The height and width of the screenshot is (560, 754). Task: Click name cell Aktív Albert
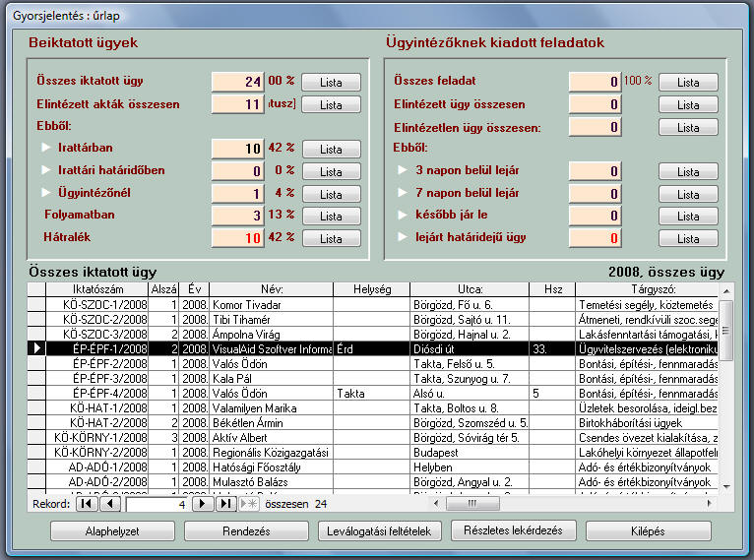272,437
